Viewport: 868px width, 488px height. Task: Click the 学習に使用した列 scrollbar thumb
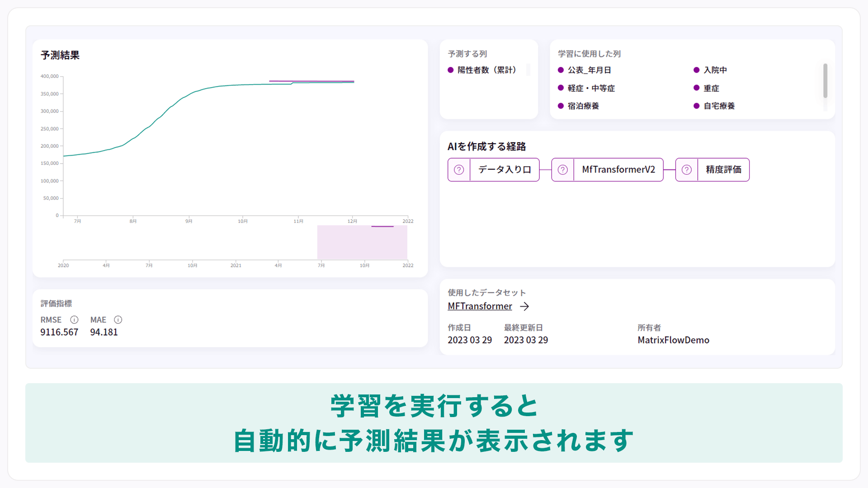click(825, 80)
